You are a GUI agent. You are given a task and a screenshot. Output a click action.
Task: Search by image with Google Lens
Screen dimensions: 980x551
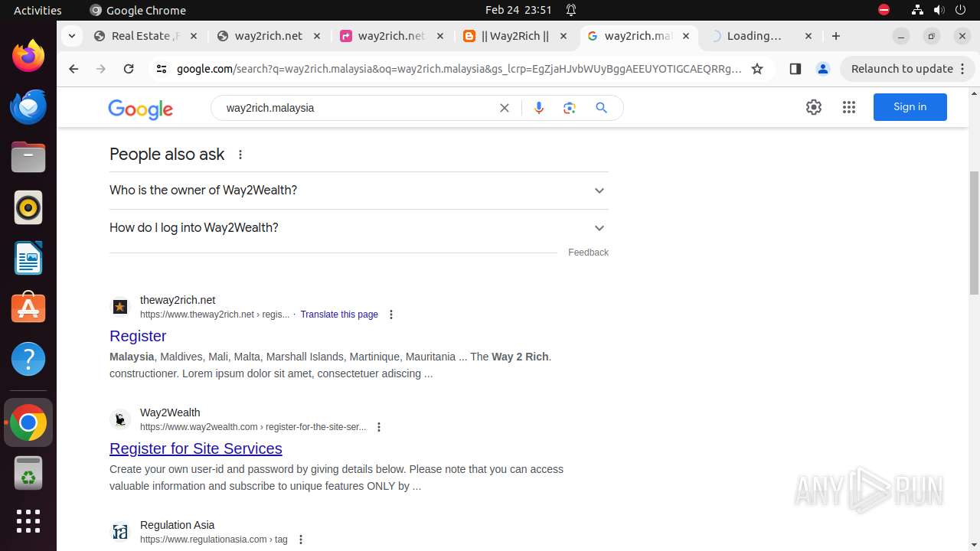tap(569, 108)
